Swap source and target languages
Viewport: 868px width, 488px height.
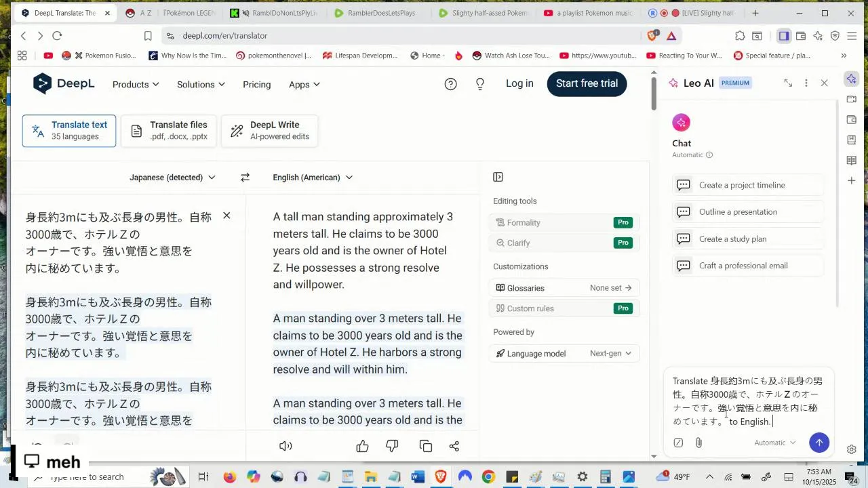point(245,178)
